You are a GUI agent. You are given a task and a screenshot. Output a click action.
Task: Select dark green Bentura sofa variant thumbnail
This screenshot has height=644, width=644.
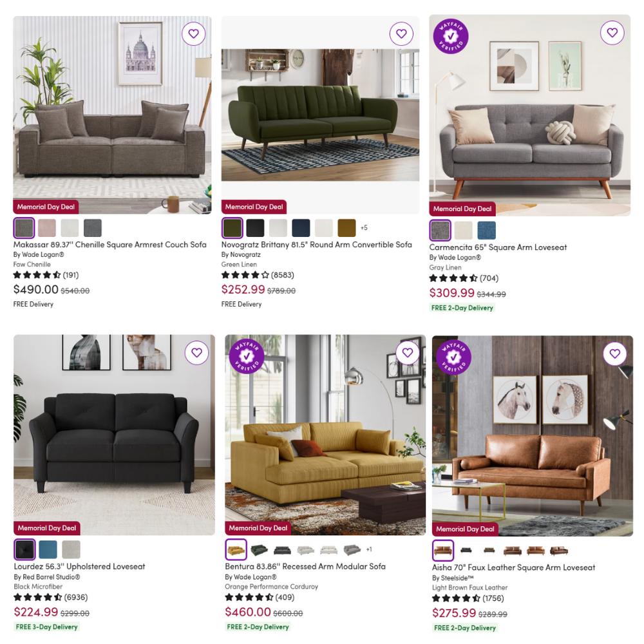click(x=259, y=549)
